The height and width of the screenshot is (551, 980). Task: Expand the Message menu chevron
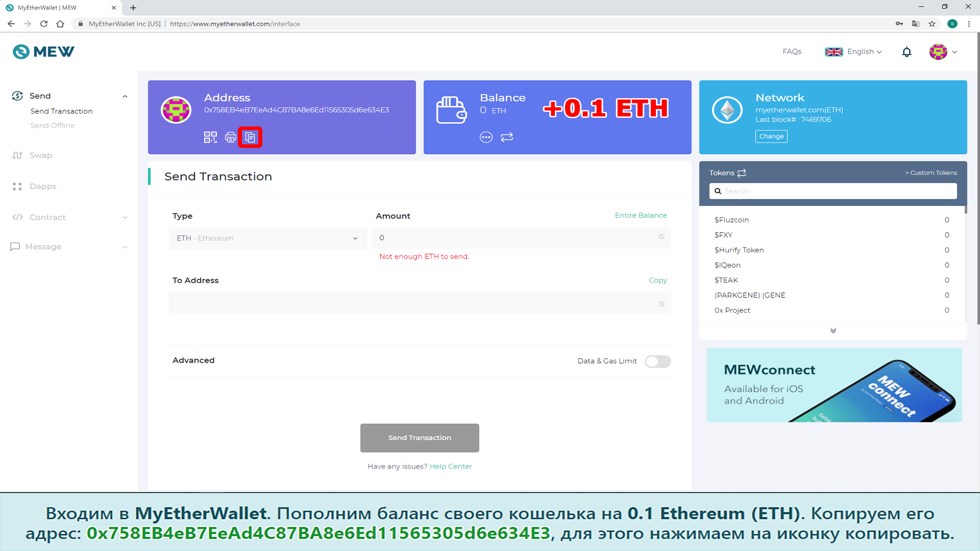pos(125,247)
